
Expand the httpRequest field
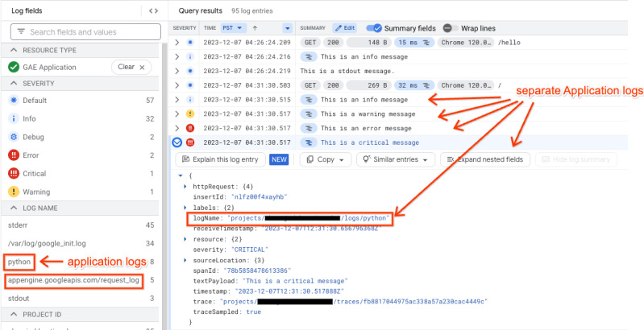(185, 187)
